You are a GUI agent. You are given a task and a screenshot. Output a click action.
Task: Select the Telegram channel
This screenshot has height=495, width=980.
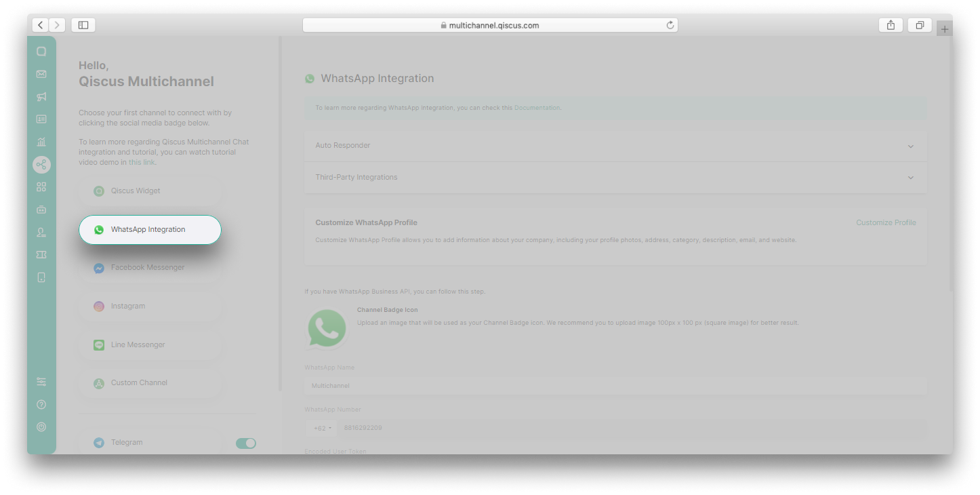(x=150, y=443)
